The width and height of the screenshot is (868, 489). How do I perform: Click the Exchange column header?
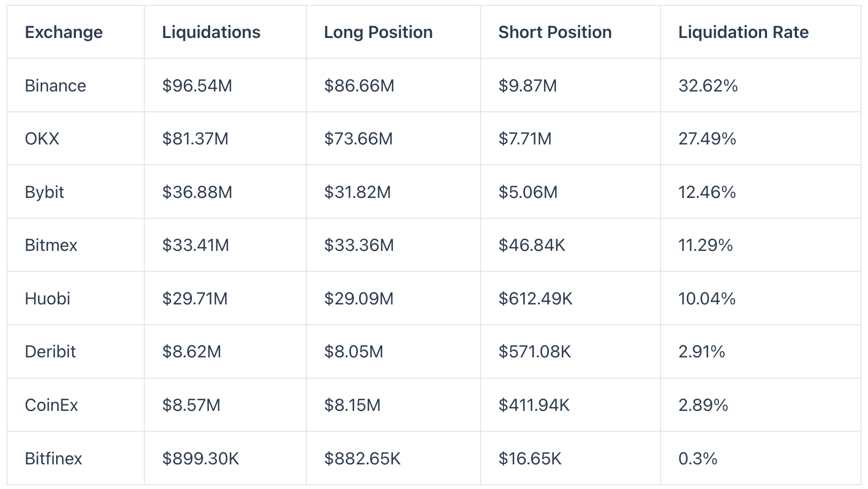[x=64, y=32]
